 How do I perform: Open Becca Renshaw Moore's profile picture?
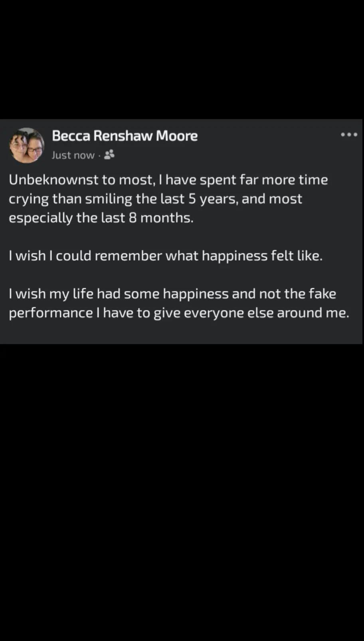pyautogui.click(x=26, y=145)
